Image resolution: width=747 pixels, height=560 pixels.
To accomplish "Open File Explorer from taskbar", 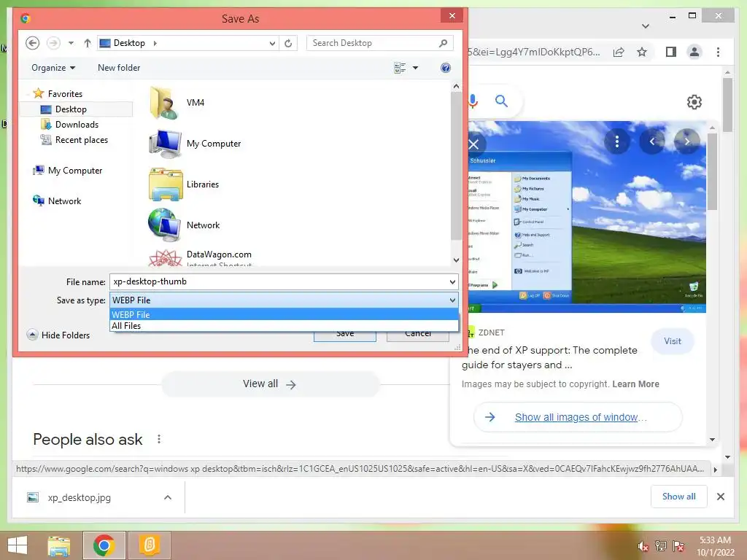I will (59, 545).
